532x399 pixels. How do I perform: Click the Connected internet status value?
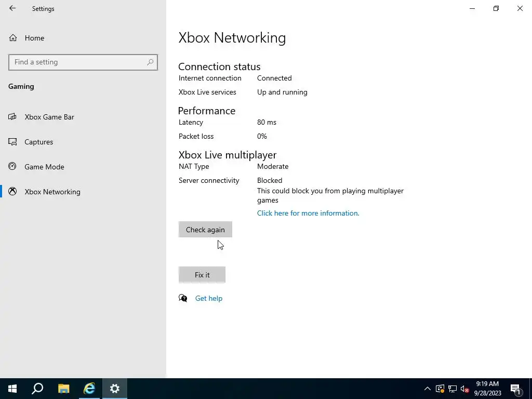[274, 78]
